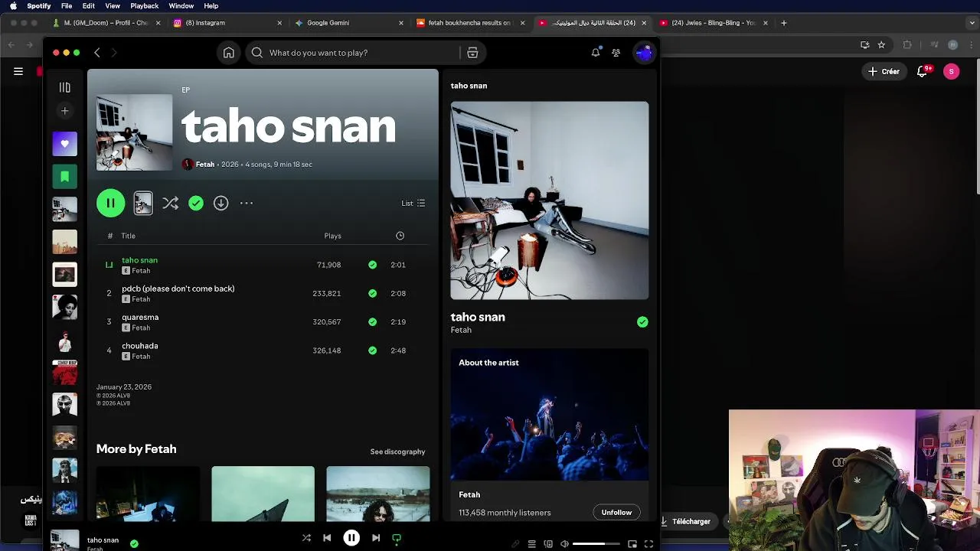The width and height of the screenshot is (980, 551).
Task: Open Fetah link in Now Playing panel
Action: point(461,330)
